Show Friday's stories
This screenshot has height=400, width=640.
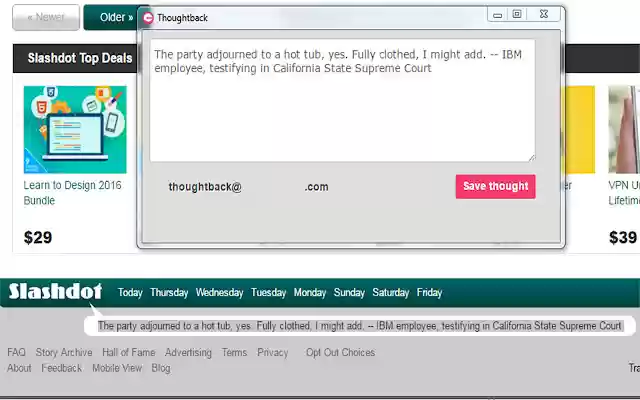(x=429, y=293)
